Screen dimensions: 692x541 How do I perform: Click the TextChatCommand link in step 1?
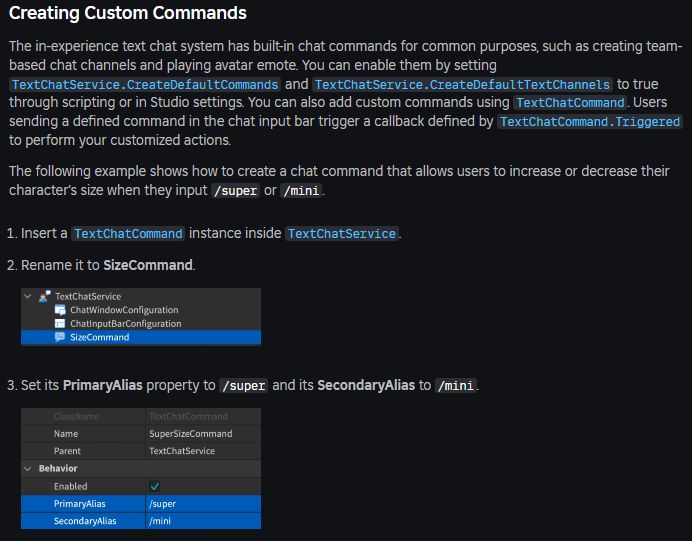pos(128,233)
